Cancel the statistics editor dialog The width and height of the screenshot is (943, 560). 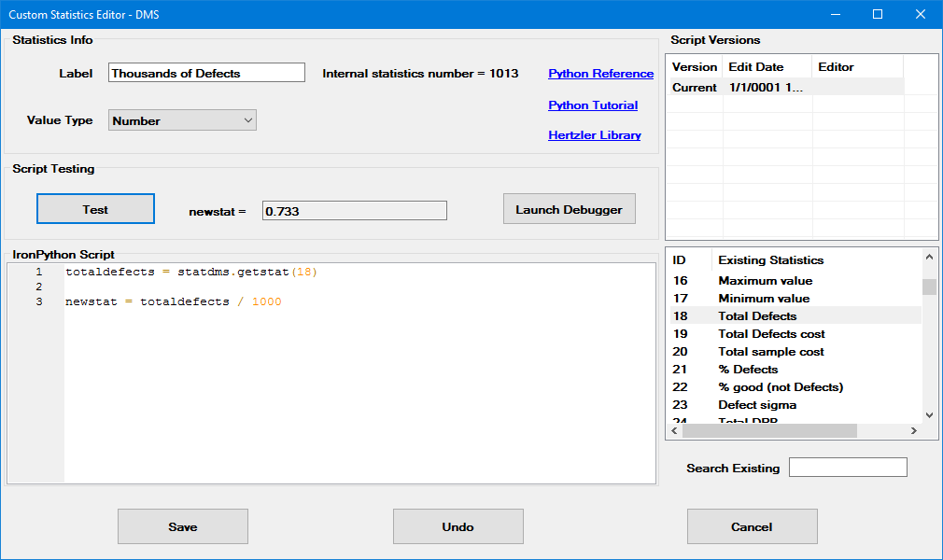752,526
